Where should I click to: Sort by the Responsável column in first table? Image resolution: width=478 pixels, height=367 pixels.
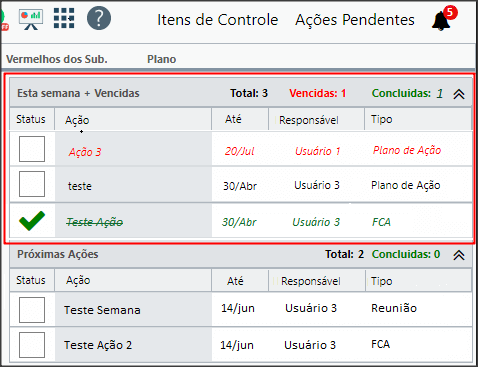[x=309, y=120]
